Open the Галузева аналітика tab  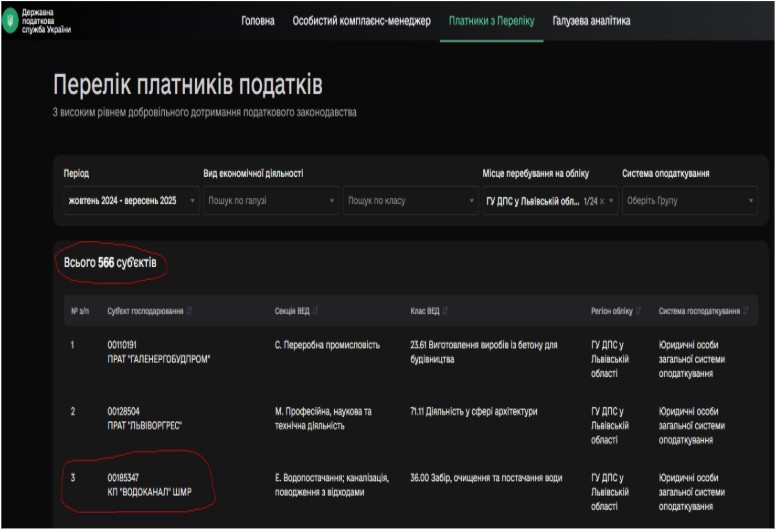coord(591,20)
